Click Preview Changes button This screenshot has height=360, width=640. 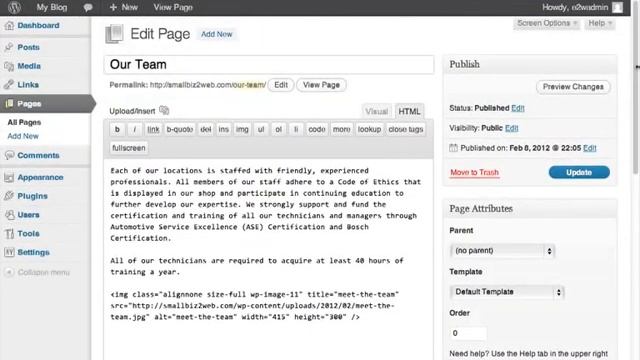[x=573, y=87]
